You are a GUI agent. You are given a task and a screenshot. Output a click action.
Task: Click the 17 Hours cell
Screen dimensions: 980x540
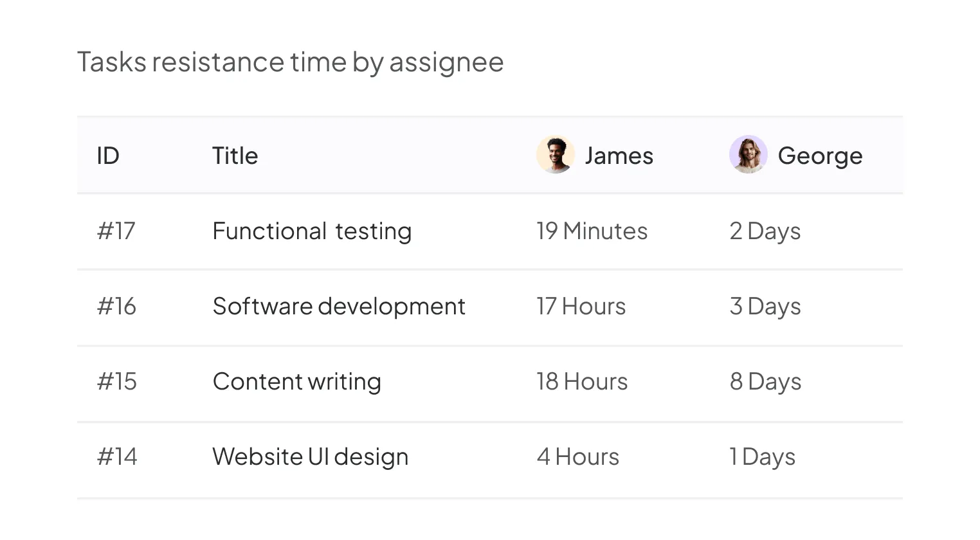coord(581,306)
